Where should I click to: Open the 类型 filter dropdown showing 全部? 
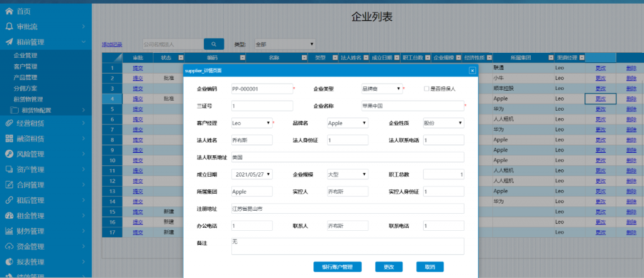coord(284,44)
